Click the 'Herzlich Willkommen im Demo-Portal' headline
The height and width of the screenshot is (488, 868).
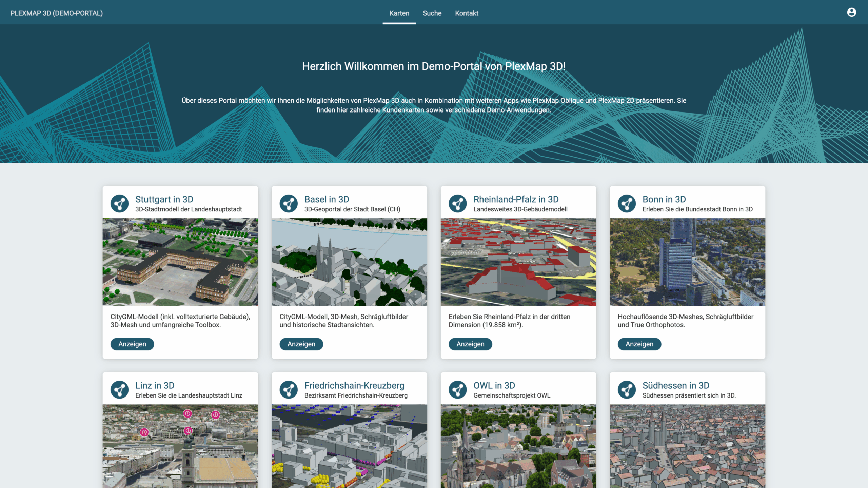[x=434, y=66]
